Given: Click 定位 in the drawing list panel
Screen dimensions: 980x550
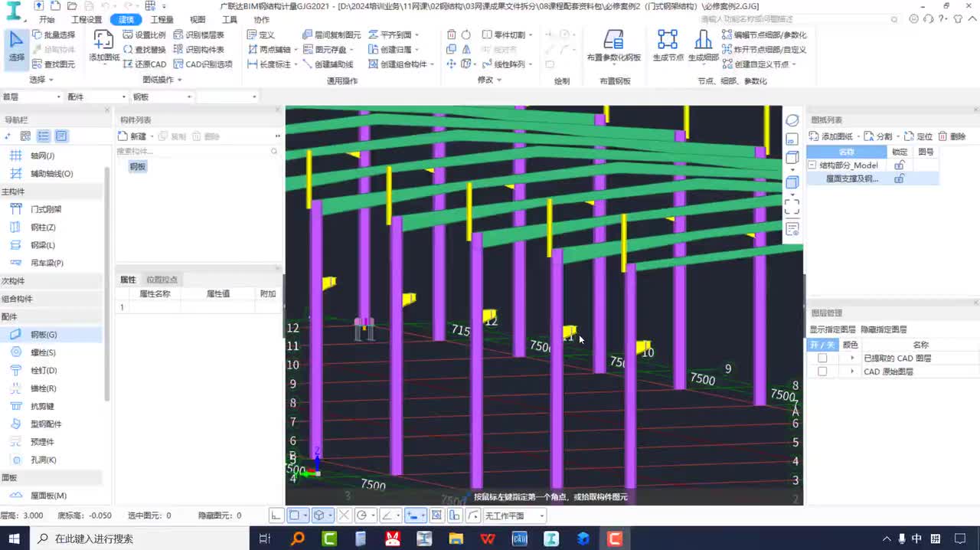Looking at the screenshot, I should [x=919, y=136].
